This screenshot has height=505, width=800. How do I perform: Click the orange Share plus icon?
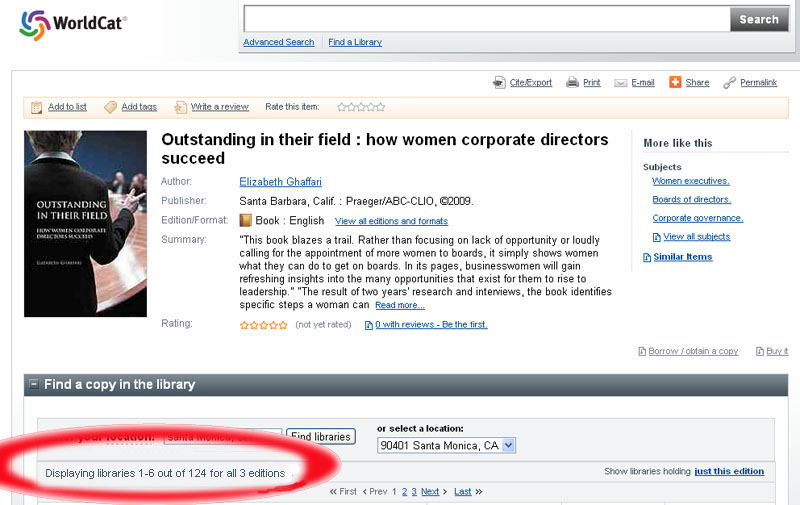pyautogui.click(x=675, y=82)
